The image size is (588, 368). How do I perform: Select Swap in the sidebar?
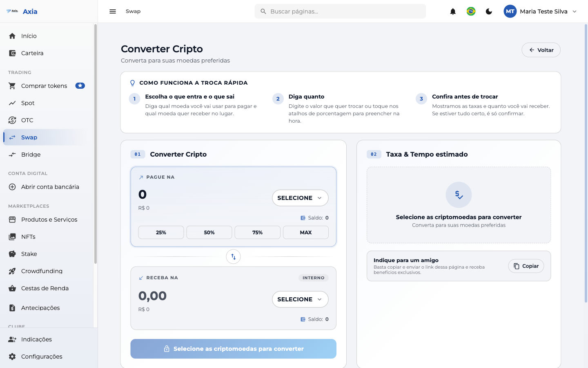pyautogui.click(x=46, y=137)
